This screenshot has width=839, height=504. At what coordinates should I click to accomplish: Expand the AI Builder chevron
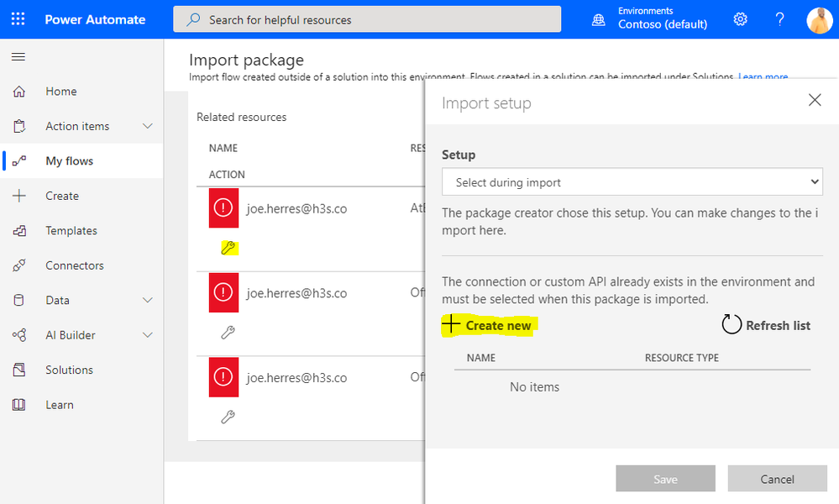[x=148, y=335]
